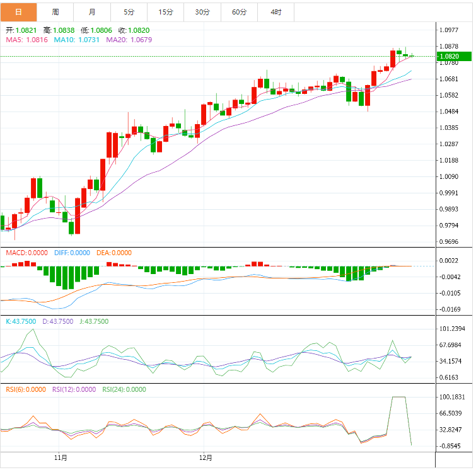Screen dimensions: 476x470
Task: Switch to the 5分 timeframe tab
Action: coord(129,12)
